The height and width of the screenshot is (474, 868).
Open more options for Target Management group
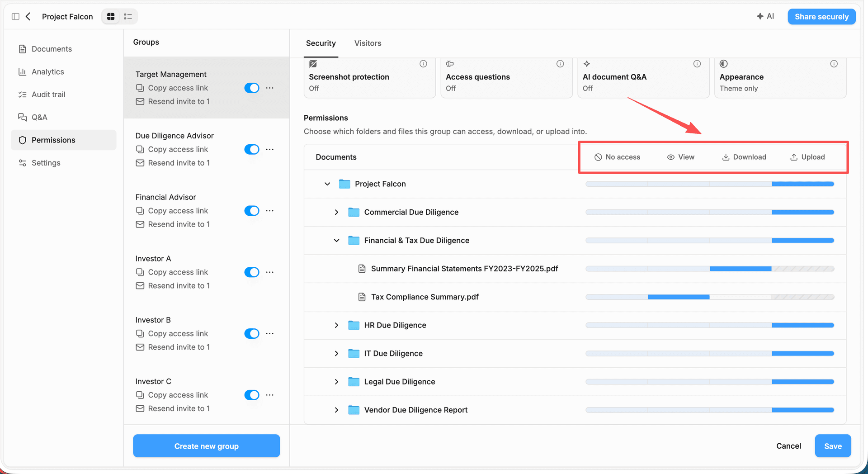(270, 88)
